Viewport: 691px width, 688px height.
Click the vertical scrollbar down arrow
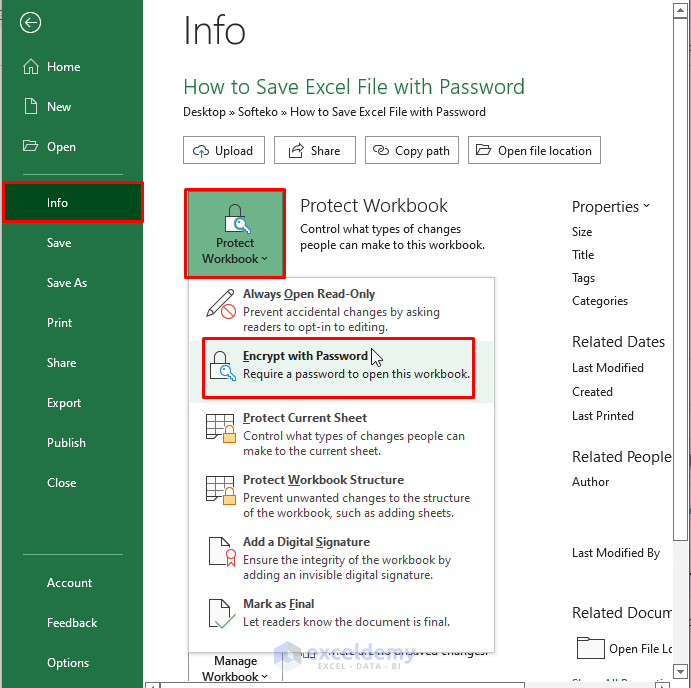(680, 671)
